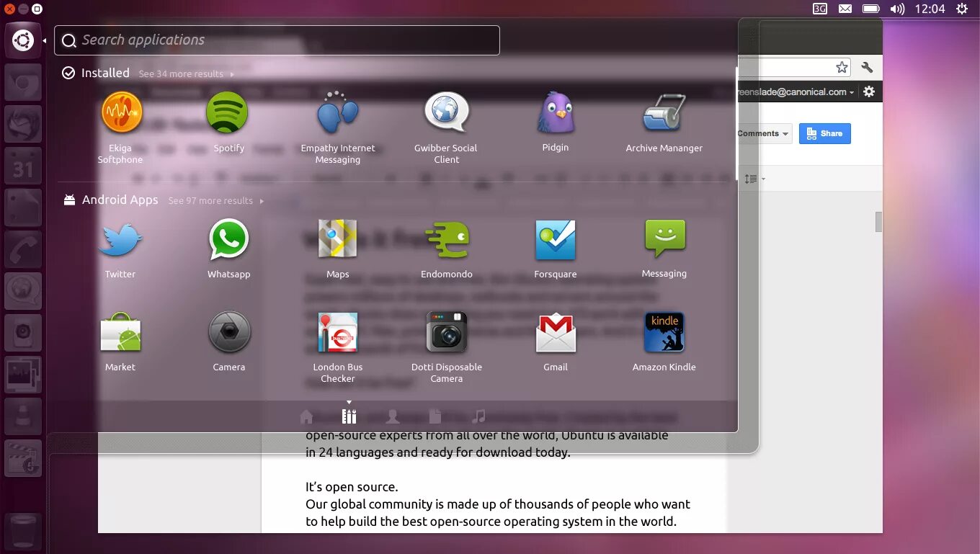Expand See 97 more results for Android Apps
The width and height of the screenshot is (980, 554).
216,201
